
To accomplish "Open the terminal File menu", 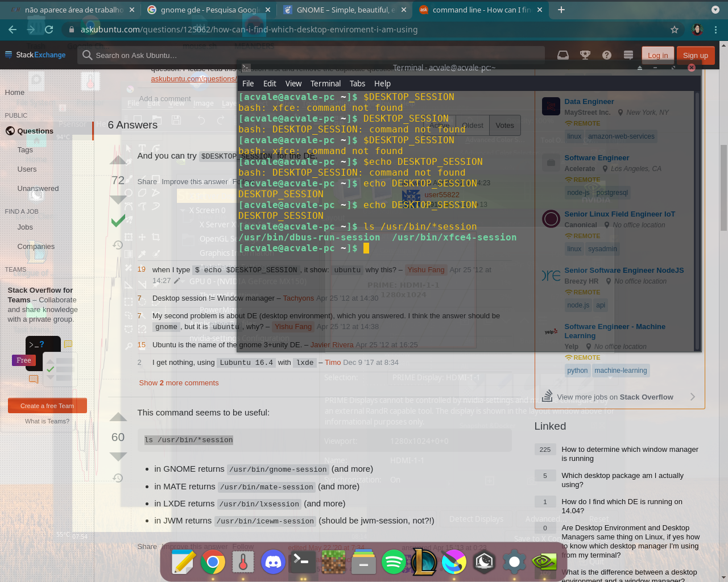I will point(248,84).
